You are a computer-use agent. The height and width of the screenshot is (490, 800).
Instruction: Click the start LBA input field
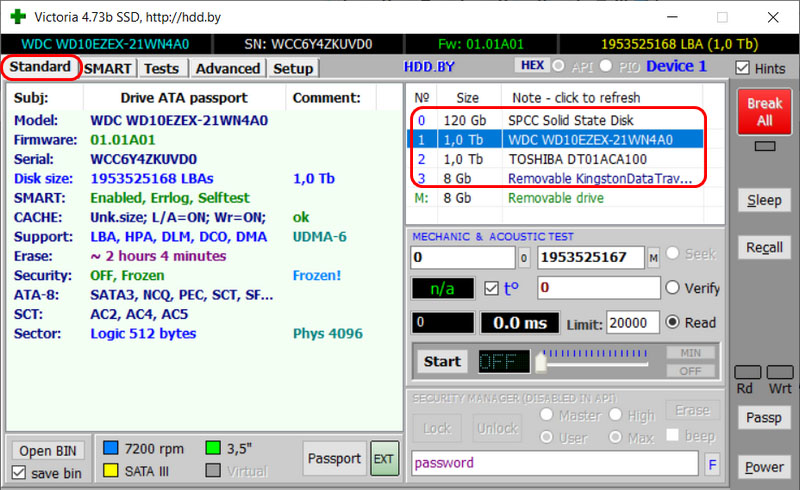point(463,258)
